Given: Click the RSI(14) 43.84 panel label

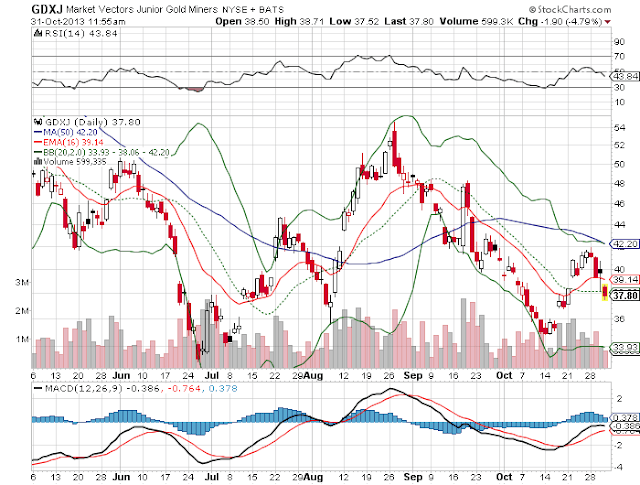Looking at the screenshot, I should click(81, 33).
